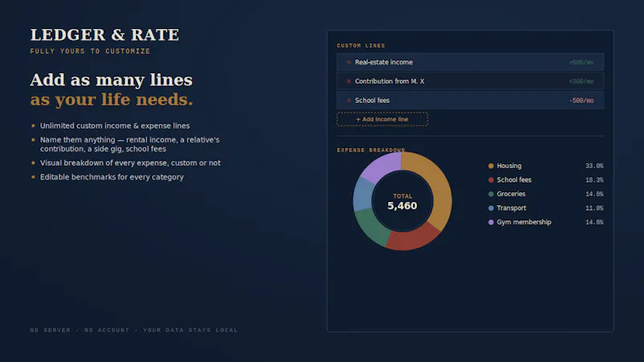Image resolution: width=644 pixels, height=362 pixels.
Task: Remove the Contribution from M. X line
Action: [x=349, y=81]
